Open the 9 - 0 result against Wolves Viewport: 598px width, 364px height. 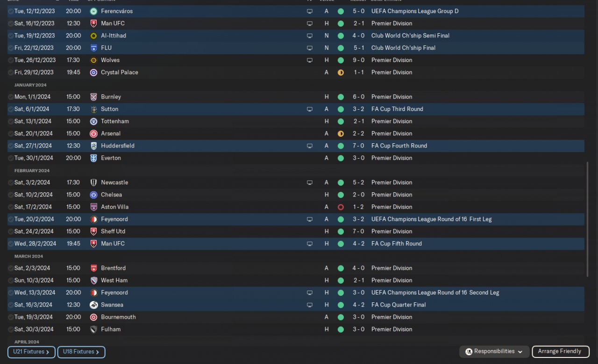pos(359,60)
